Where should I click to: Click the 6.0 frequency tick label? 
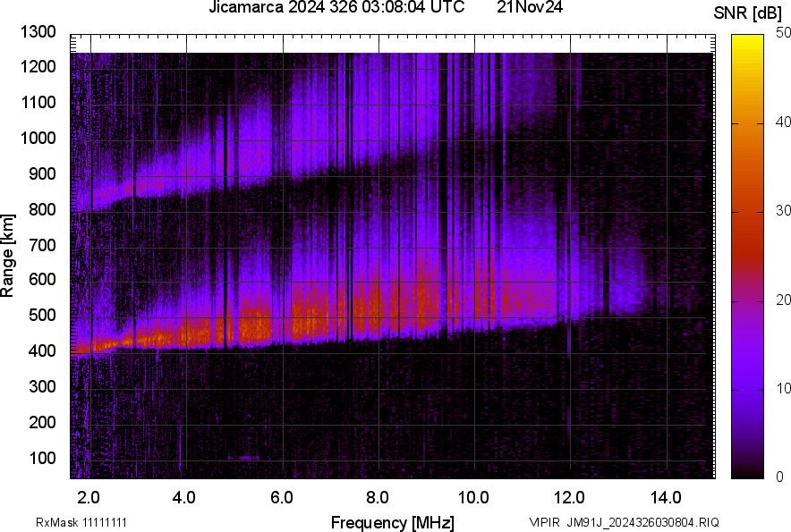281,496
